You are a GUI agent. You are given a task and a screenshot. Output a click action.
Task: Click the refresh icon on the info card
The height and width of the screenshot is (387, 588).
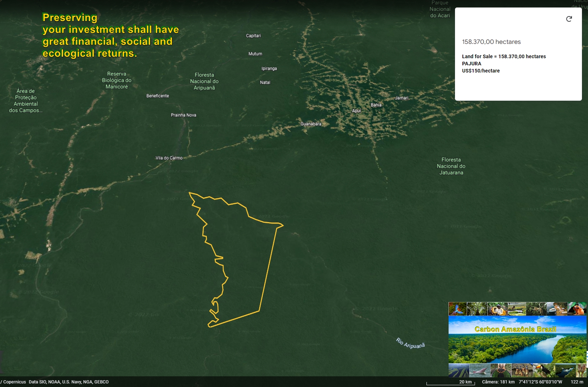[569, 19]
